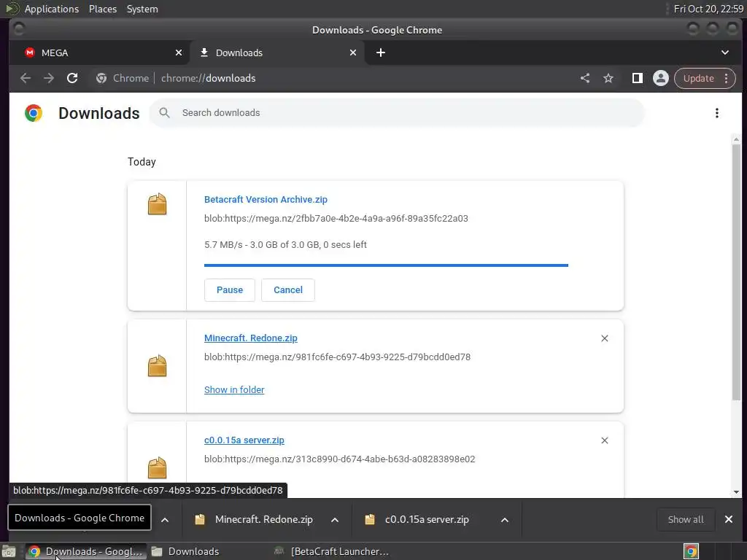This screenshot has height=560, width=747.
Task: Open the Chrome profile avatar
Action: click(661, 78)
